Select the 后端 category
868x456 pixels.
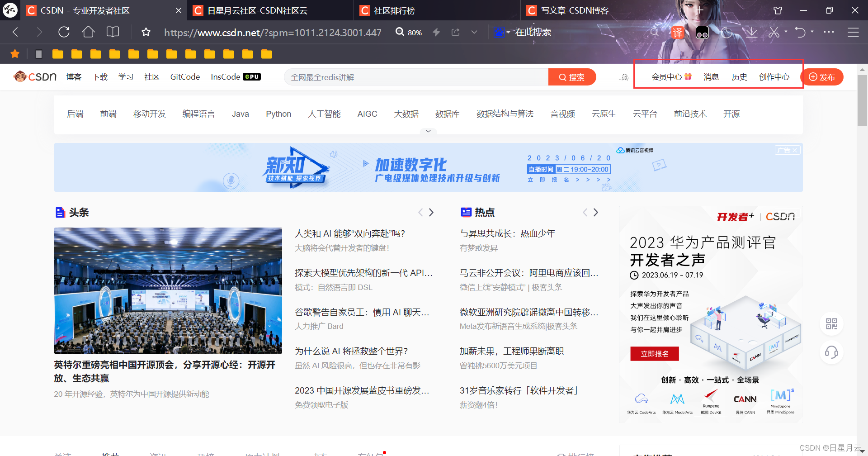(75, 114)
